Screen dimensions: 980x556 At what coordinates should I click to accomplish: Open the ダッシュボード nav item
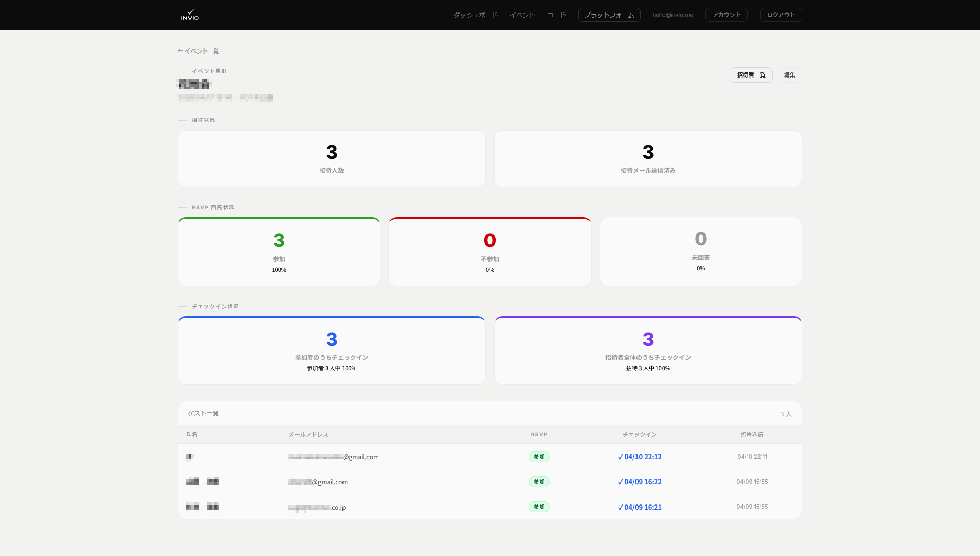(475, 15)
